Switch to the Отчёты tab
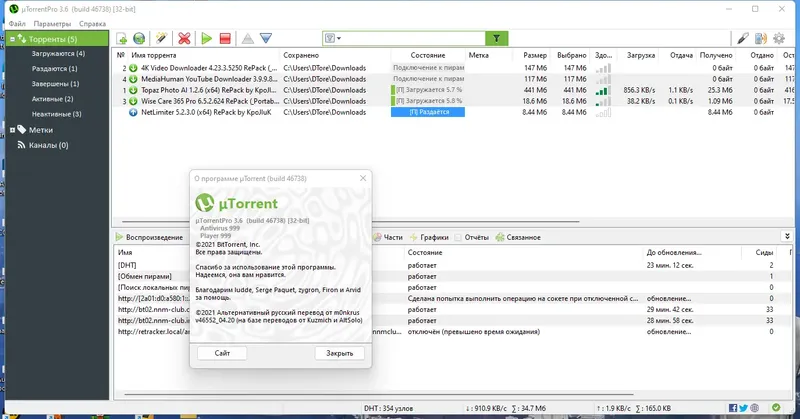800x419 pixels. (471, 237)
